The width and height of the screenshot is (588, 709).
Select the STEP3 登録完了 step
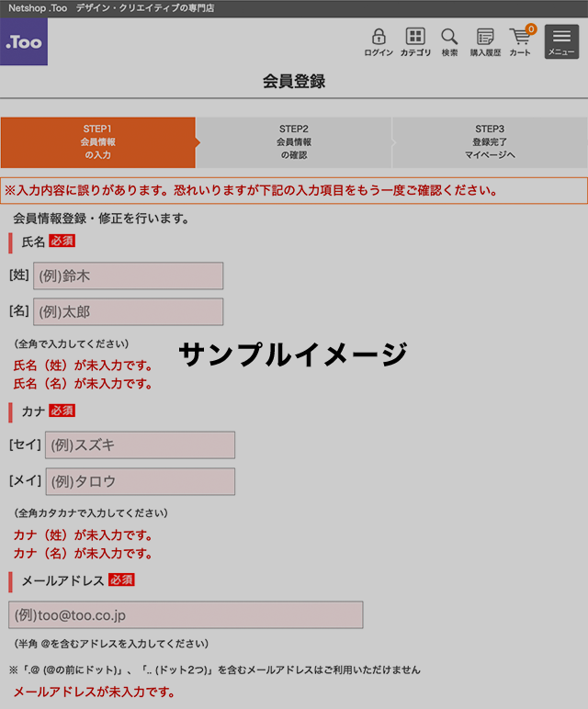(x=489, y=142)
